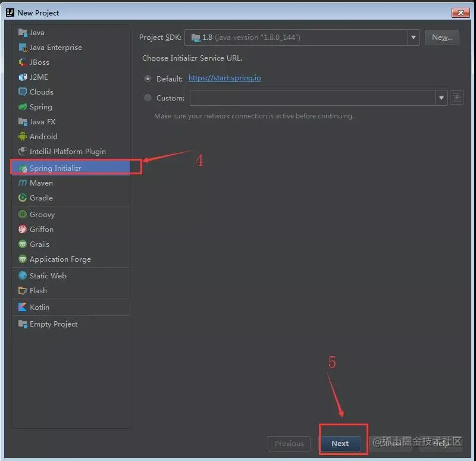This screenshot has width=476, height=461.
Task: Click the icon button beside Custom field
Action: tap(456, 98)
